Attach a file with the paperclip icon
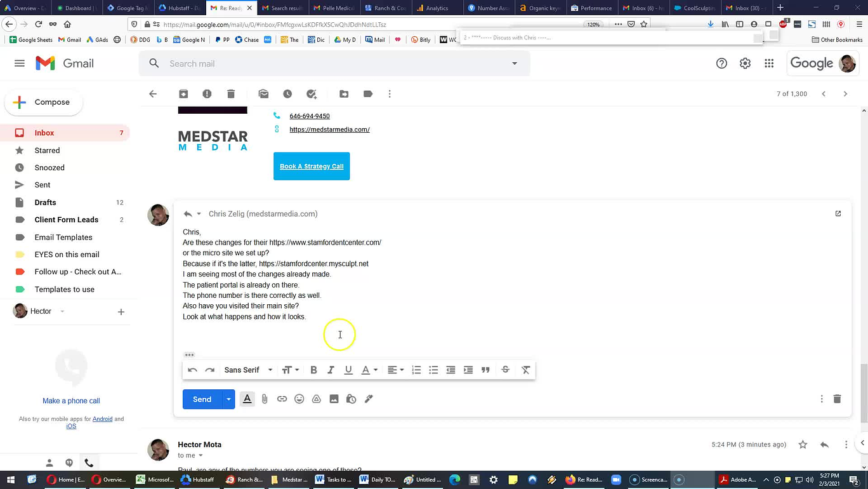The width and height of the screenshot is (868, 489). (x=265, y=399)
